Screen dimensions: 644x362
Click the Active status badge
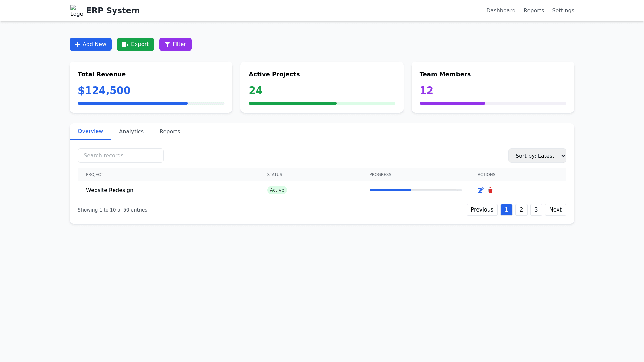click(x=277, y=190)
